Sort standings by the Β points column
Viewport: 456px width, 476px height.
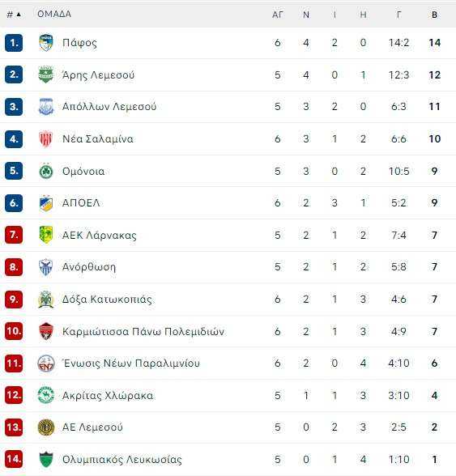[x=434, y=15]
